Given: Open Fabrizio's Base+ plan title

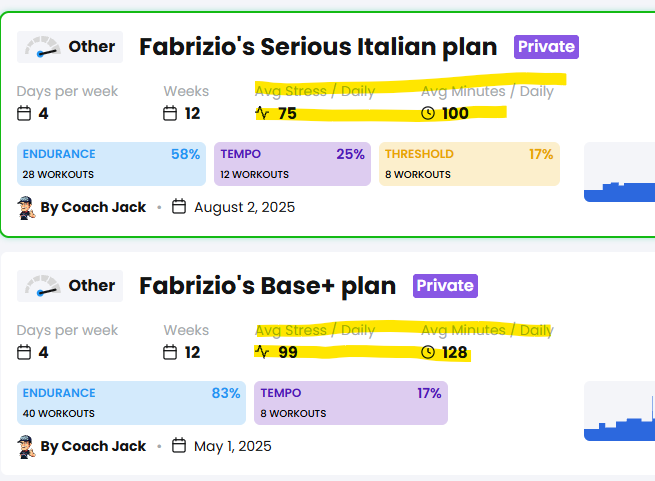Looking at the screenshot, I should 267,286.
